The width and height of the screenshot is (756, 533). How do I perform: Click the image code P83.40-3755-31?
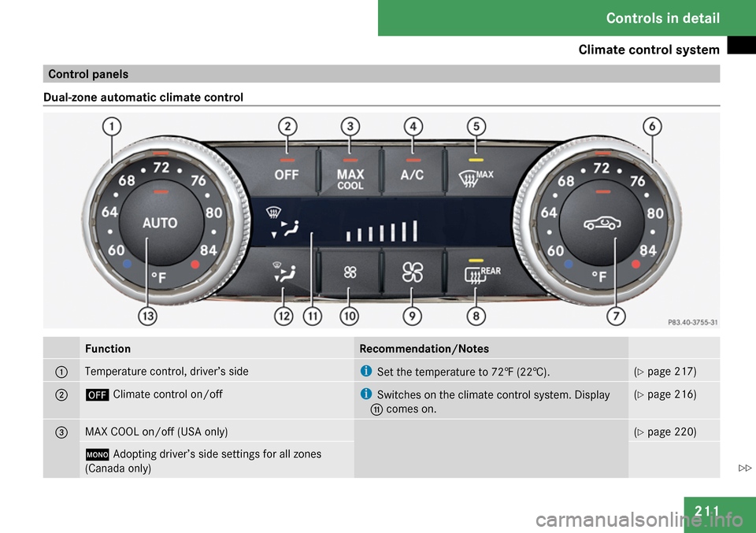[693, 322]
